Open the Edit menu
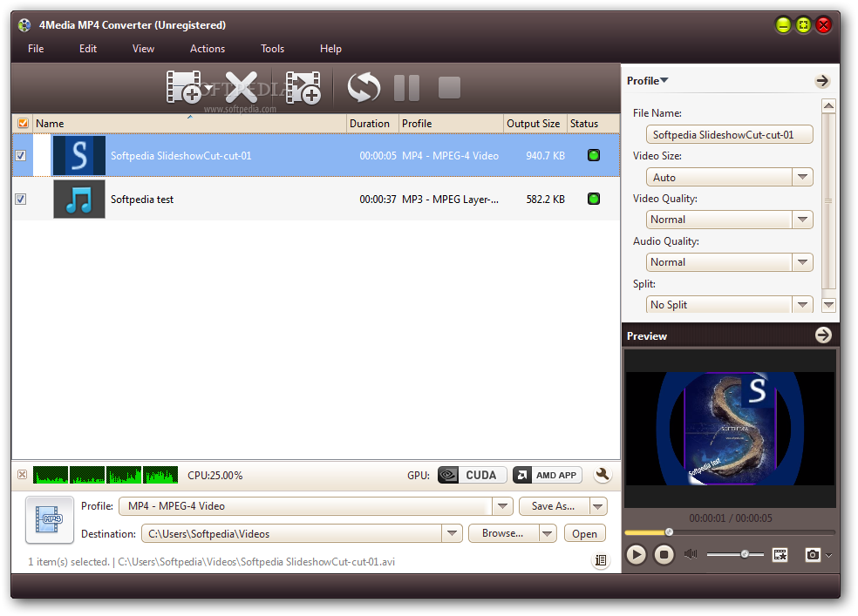This screenshot has width=858, height=616. click(x=87, y=49)
